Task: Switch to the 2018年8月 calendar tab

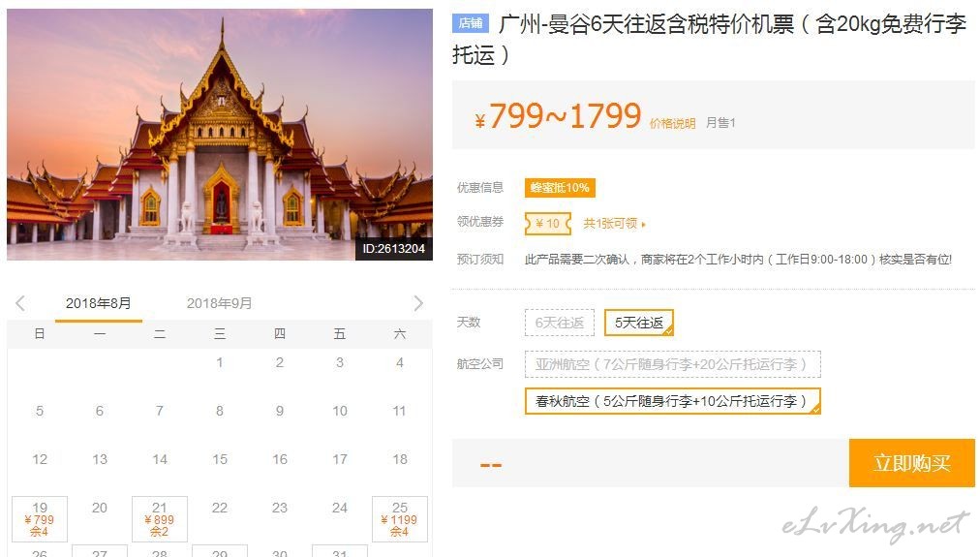Action: pyautogui.click(x=99, y=303)
